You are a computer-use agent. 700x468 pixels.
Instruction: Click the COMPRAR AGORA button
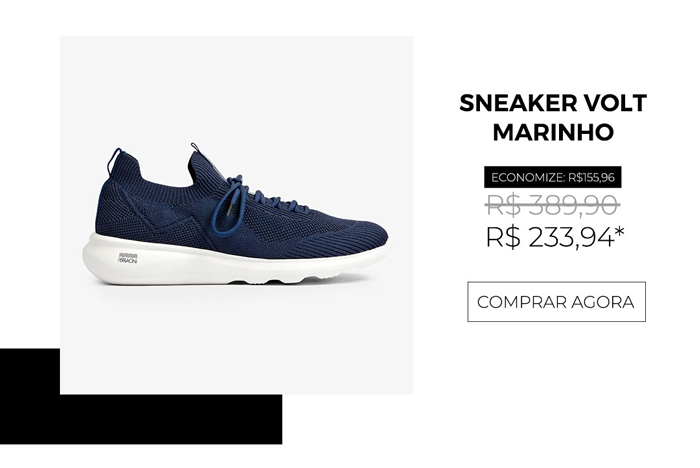point(556,301)
